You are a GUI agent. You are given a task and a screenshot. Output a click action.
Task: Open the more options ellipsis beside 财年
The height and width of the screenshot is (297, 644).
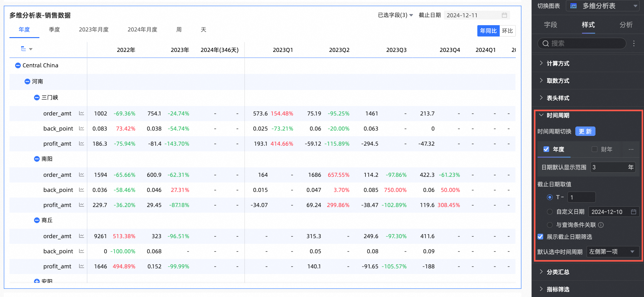coord(631,149)
